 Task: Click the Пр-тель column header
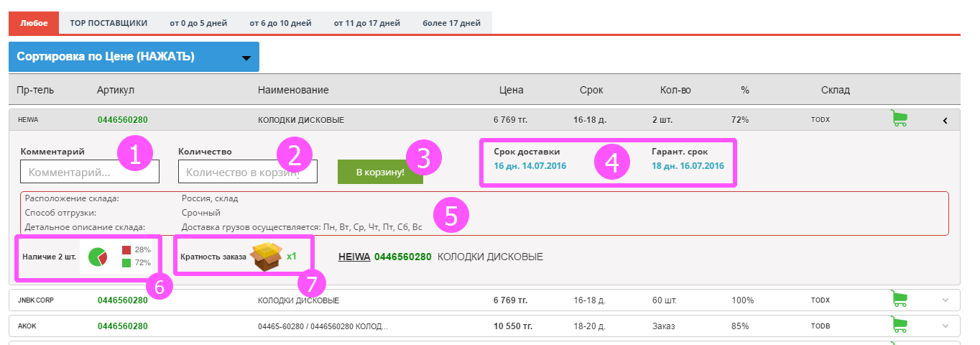click(36, 90)
